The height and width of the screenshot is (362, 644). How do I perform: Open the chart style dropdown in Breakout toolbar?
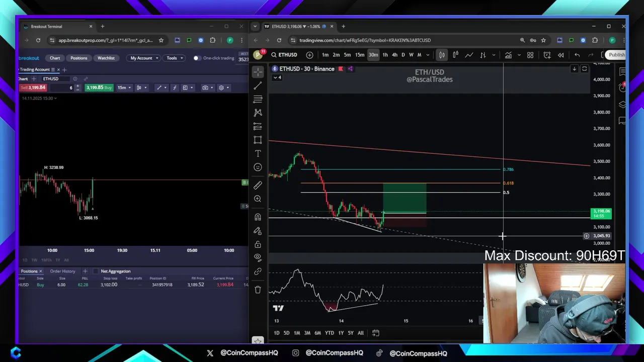click(x=141, y=87)
